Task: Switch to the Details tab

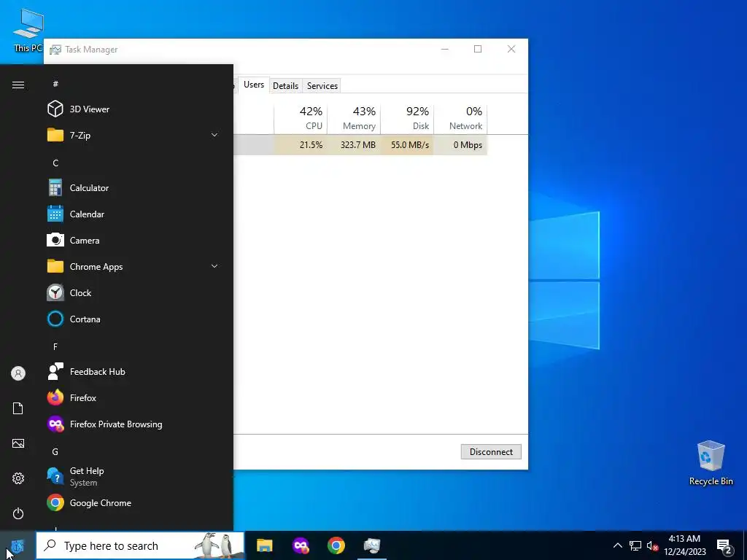Action: (285, 86)
